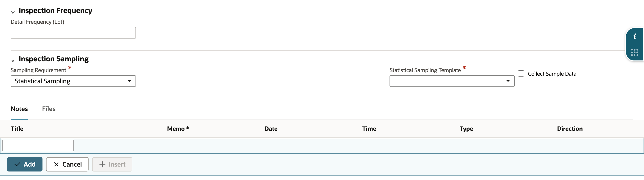Click the Inspection Sampling heading
This screenshot has height=180, width=644.
click(54, 59)
